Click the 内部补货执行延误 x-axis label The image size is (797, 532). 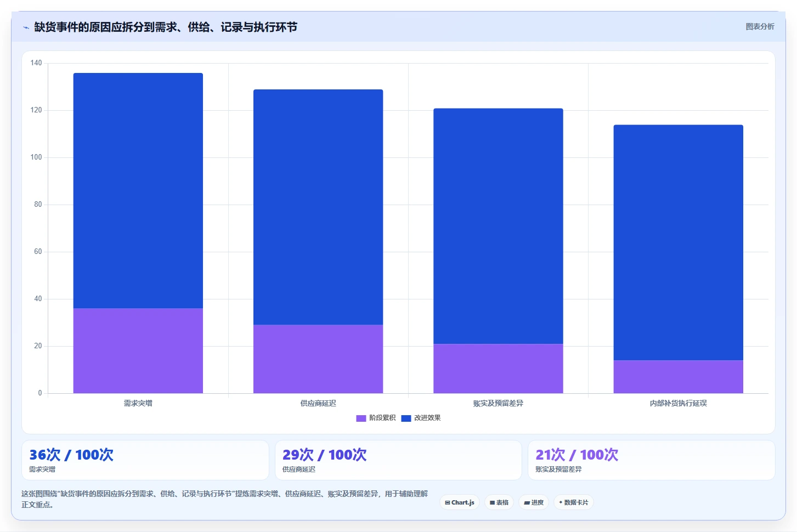(679, 403)
